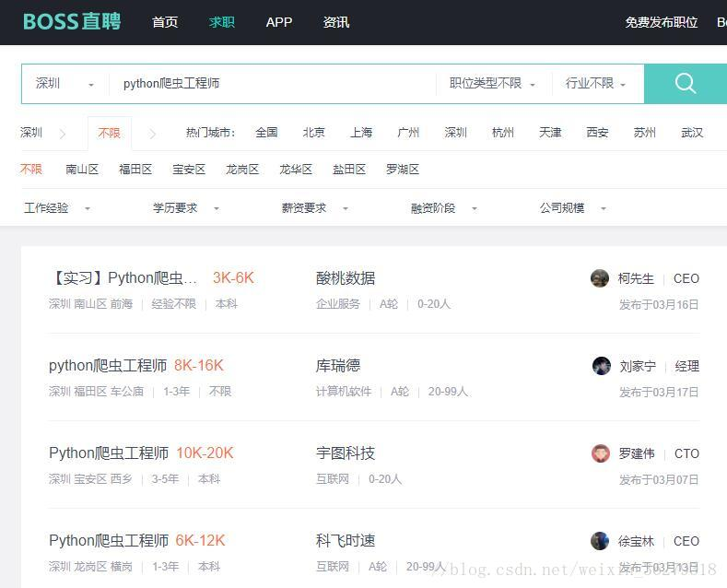727x588 pixels.
Task: Open the 10K-20K Python爬虫工程师 job listing
Action: 109,453
